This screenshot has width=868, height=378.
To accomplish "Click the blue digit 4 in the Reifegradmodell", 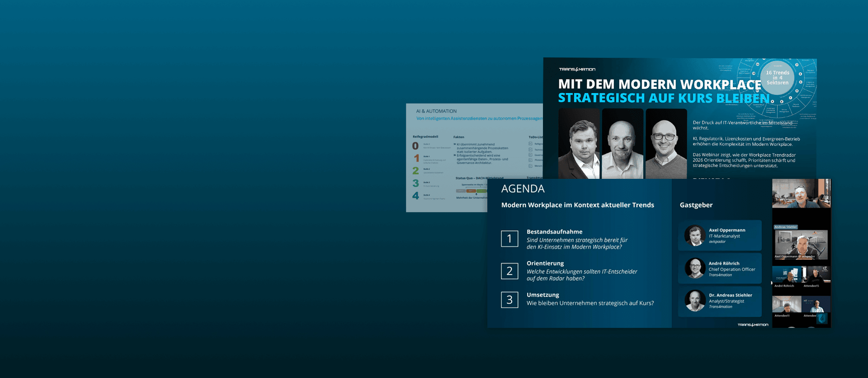I will pos(415,196).
